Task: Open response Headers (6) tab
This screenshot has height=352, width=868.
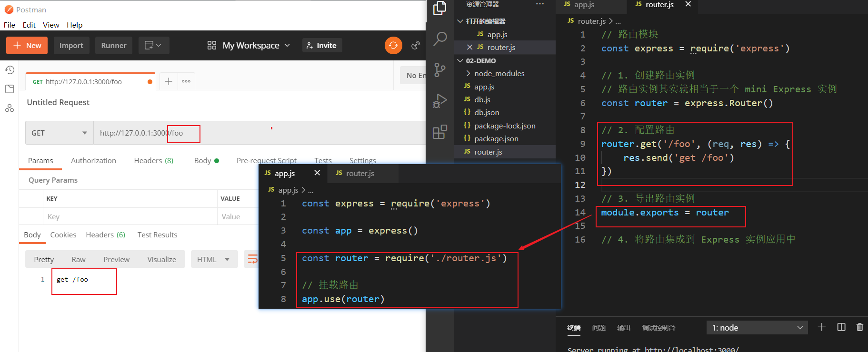Action: [x=105, y=235]
